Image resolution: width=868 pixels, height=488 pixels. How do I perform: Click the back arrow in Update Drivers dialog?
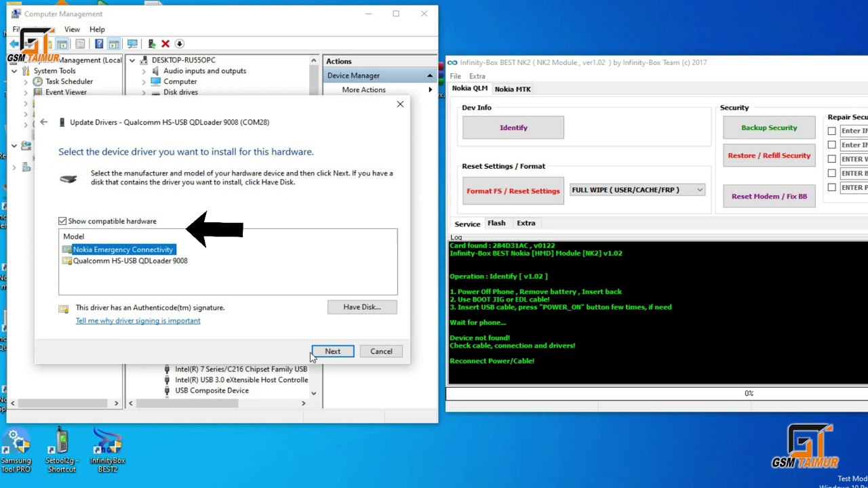click(x=43, y=122)
